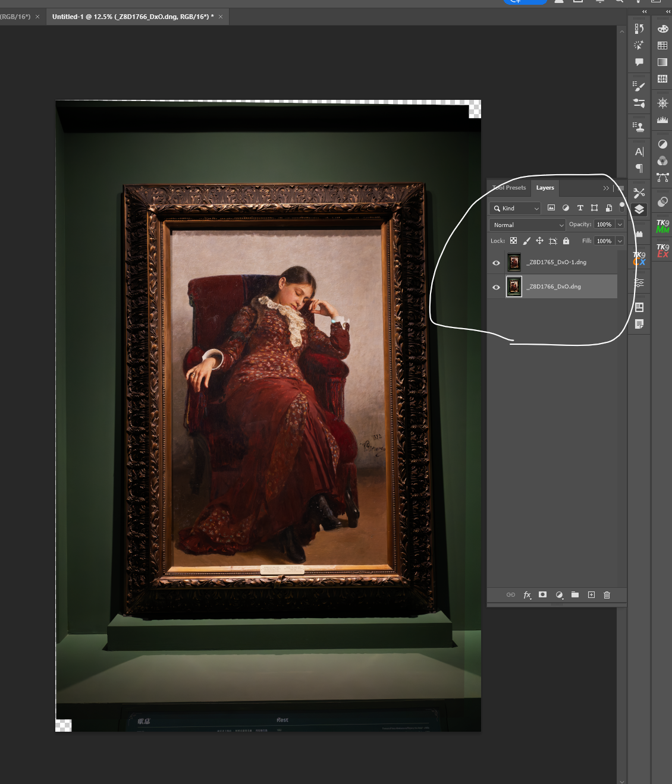Screen dimensions: 672x784
Task: Switch to the Untitled-1 document tab
Action: coord(130,17)
